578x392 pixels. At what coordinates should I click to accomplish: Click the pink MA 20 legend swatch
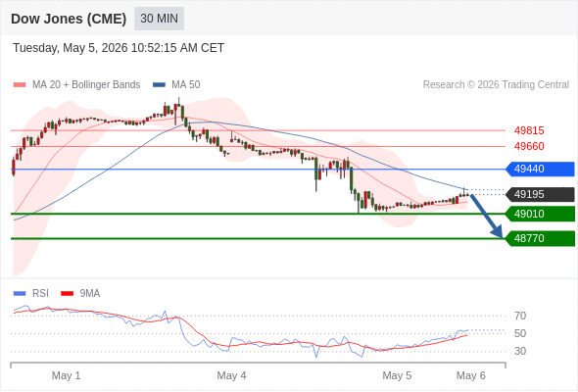[x=20, y=85]
